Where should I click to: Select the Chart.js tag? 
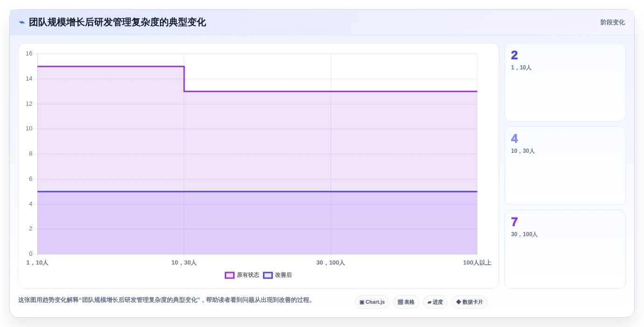(x=372, y=302)
